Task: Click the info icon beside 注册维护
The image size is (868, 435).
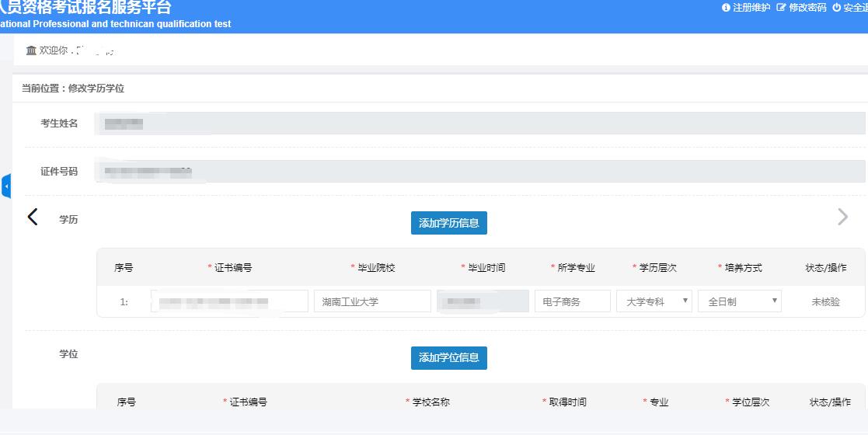Action: click(727, 8)
